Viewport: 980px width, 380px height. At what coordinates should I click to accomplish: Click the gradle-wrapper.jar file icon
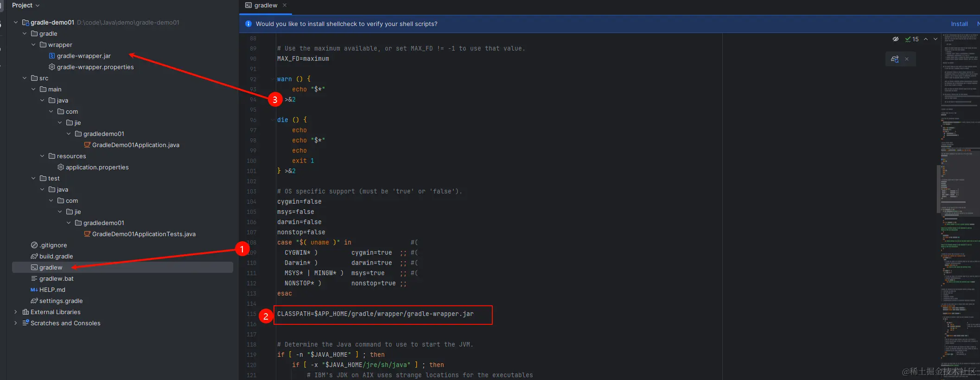pos(52,56)
